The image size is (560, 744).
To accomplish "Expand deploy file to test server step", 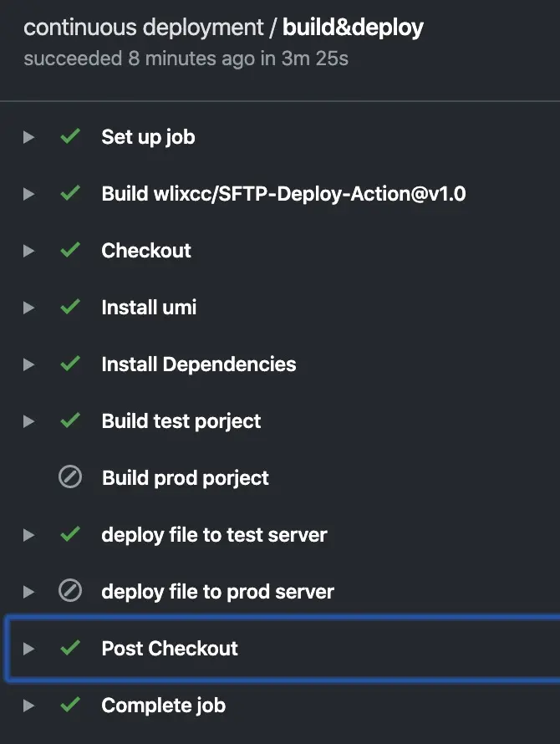I will pos(29,535).
